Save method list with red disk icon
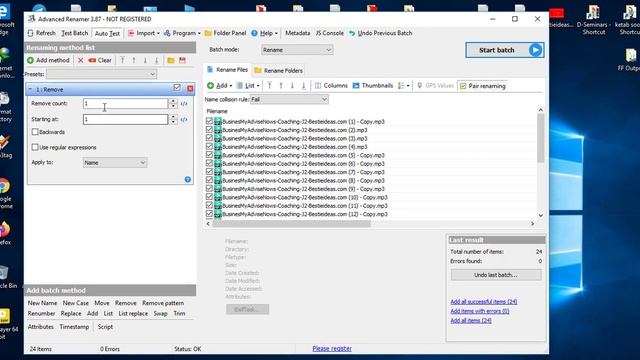The height and width of the screenshot is (360, 640). 182,60
